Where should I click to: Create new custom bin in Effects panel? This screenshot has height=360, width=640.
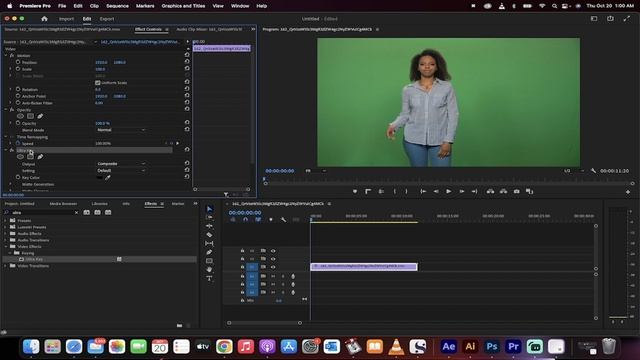pos(180,325)
